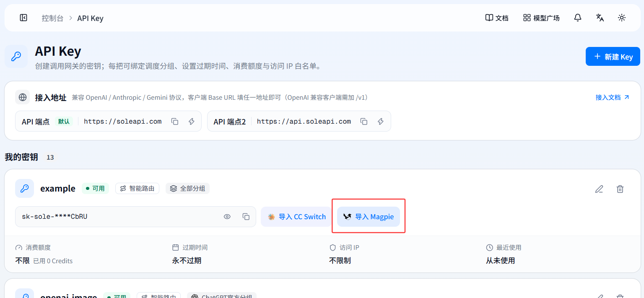644x298 pixels.
Task: Create a new key with 新建 Key
Action: [x=613, y=57]
